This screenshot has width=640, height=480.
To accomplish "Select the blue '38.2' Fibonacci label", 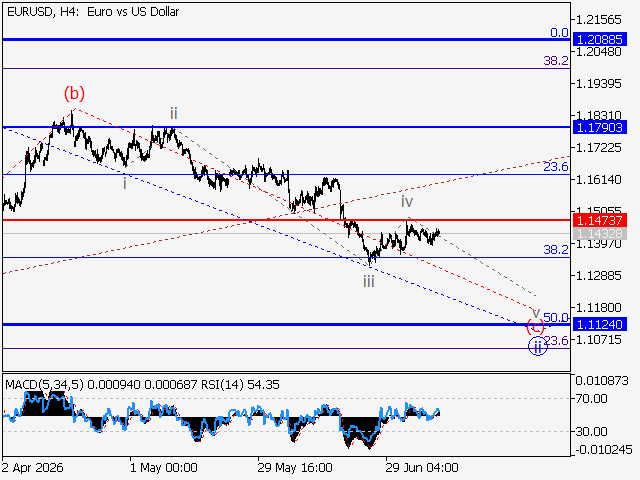I will coord(556,249).
